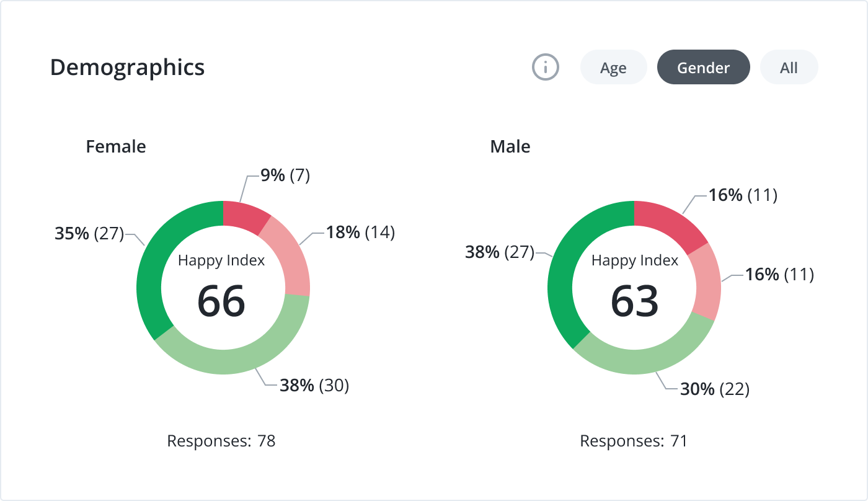Click the Male Happy Index score 63
This screenshot has width=868, height=501.
click(x=634, y=304)
